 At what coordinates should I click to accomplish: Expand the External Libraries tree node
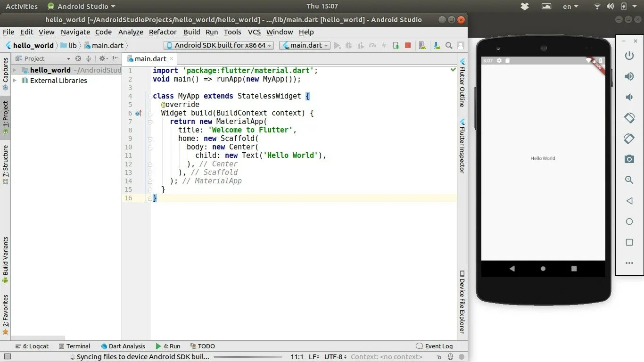(15, 81)
